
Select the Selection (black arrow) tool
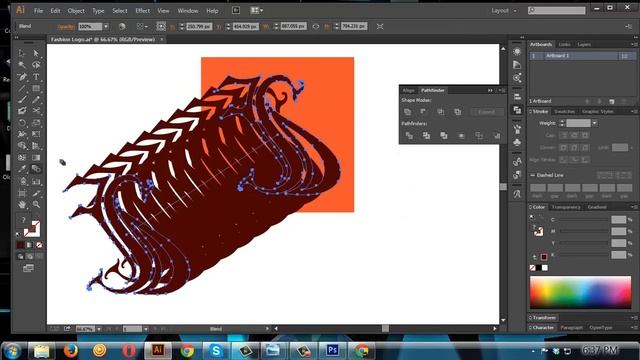coord(22,53)
